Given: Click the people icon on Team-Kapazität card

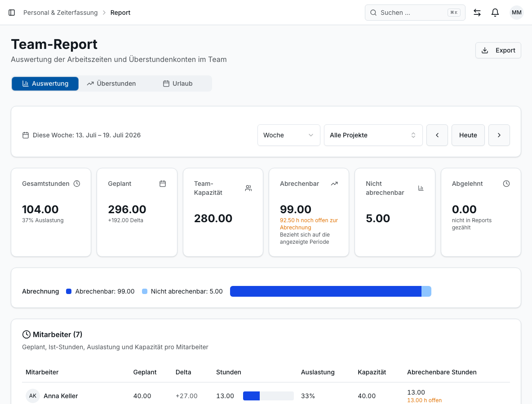Looking at the screenshot, I should (x=248, y=188).
